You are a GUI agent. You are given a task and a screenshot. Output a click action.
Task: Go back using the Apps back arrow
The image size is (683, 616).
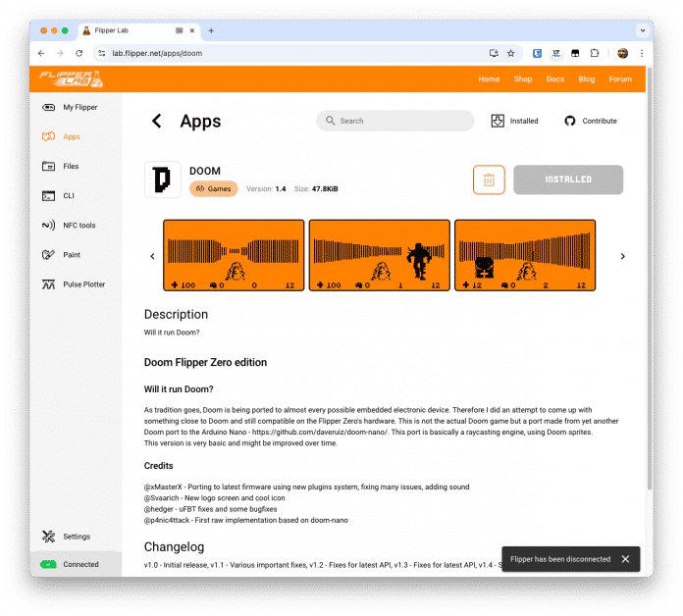pos(156,121)
